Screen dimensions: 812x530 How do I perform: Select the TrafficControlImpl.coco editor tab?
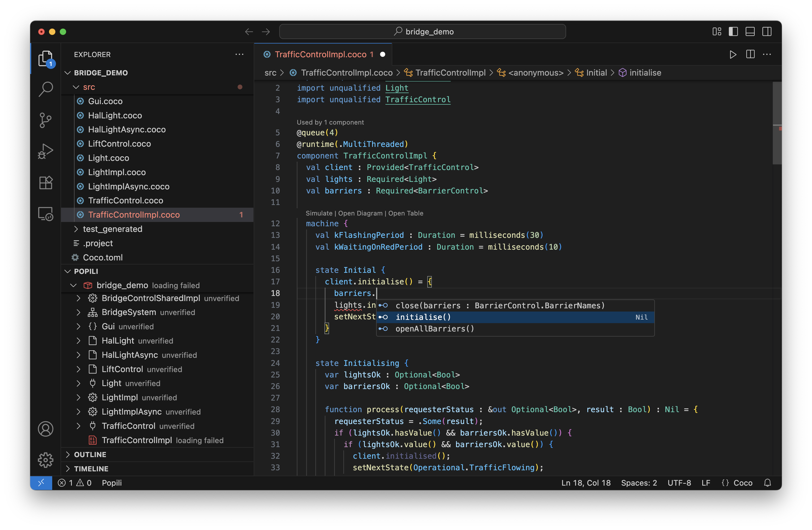(x=320, y=55)
